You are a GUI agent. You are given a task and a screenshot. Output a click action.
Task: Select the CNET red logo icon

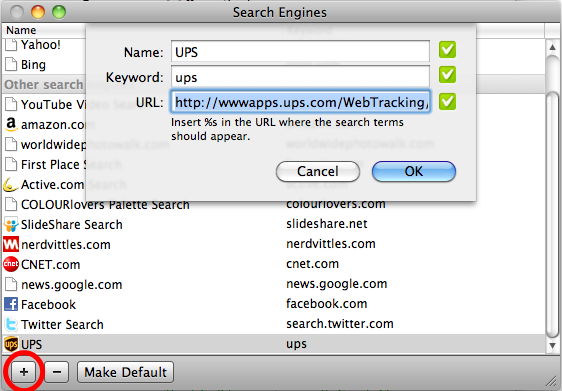coord(11,264)
